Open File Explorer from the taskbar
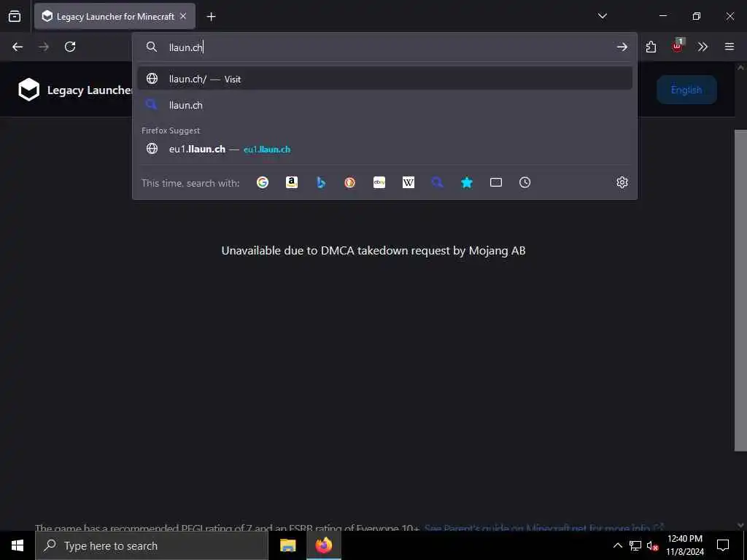The height and width of the screenshot is (560, 747). (287, 545)
